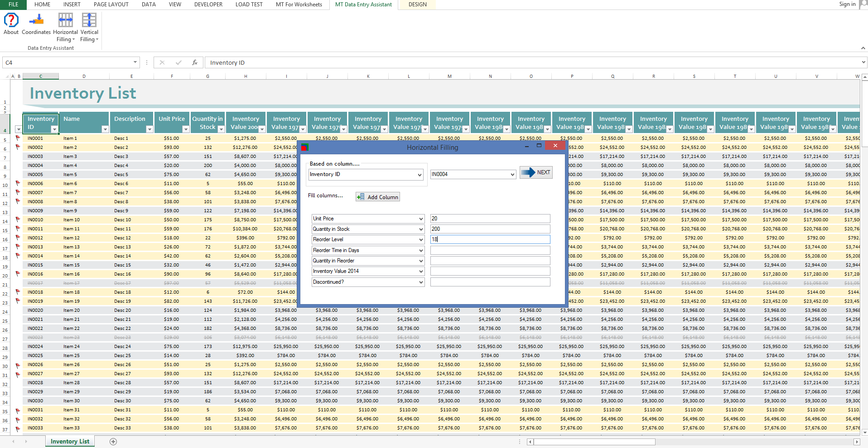Switch to the INSERT ribbon tab
Viewport: 868px width, 448px height.
tap(72, 5)
